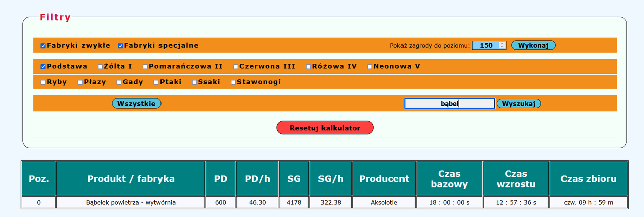Check the Różowa IV option

tap(309, 66)
